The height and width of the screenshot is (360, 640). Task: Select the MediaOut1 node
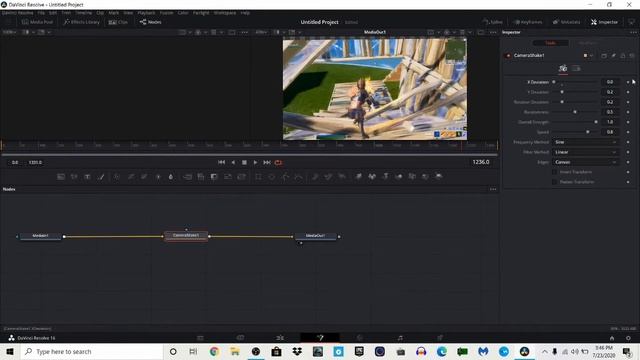[x=316, y=236]
